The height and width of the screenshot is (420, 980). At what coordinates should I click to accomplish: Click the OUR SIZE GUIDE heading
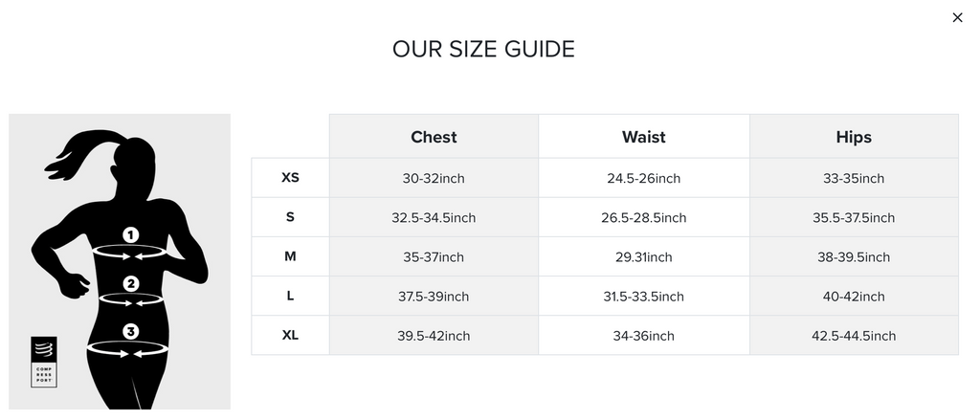pos(483,49)
